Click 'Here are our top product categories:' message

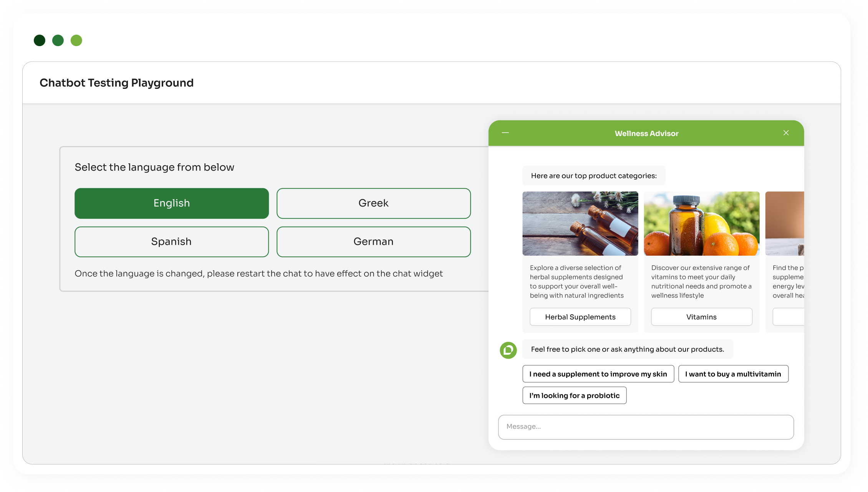pos(594,176)
